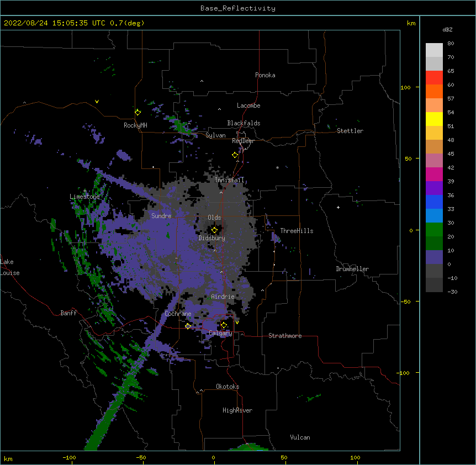Click the -30 value in dBZ legend
This screenshot has height=465, width=476.
click(x=452, y=292)
